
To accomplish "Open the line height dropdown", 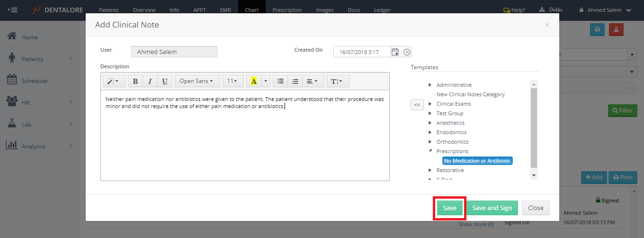I will [338, 81].
